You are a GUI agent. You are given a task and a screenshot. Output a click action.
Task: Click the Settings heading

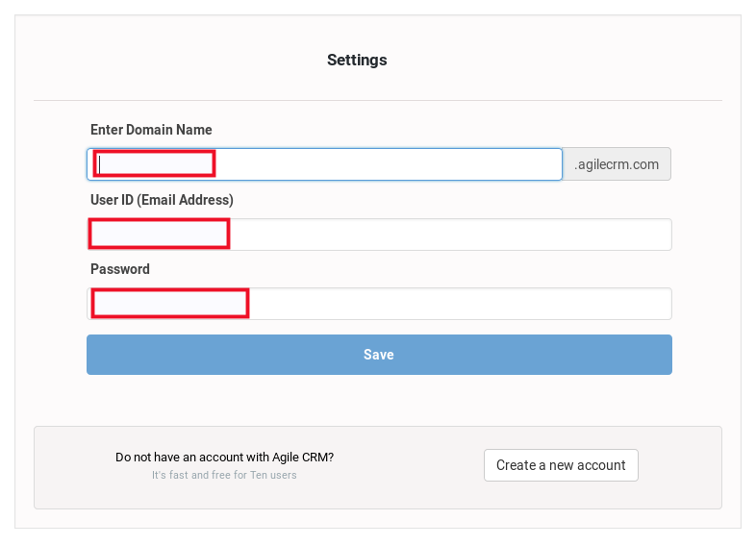point(357,60)
